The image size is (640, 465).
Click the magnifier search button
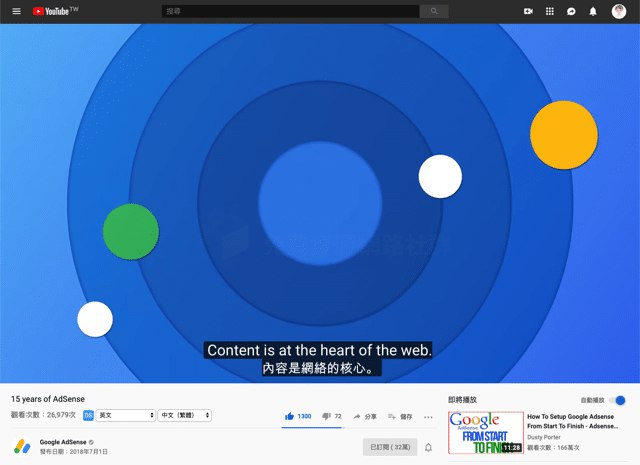434,11
